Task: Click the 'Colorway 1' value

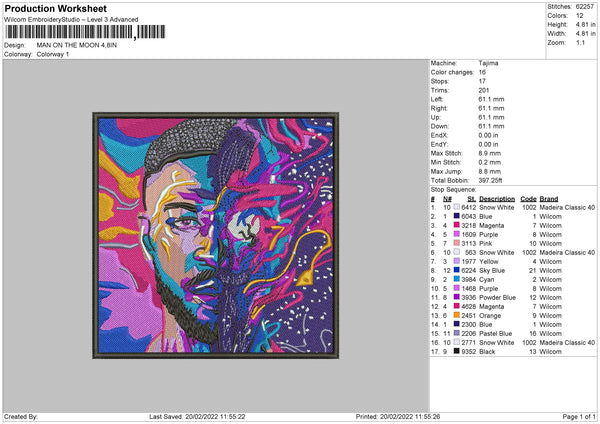Action: [x=53, y=54]
